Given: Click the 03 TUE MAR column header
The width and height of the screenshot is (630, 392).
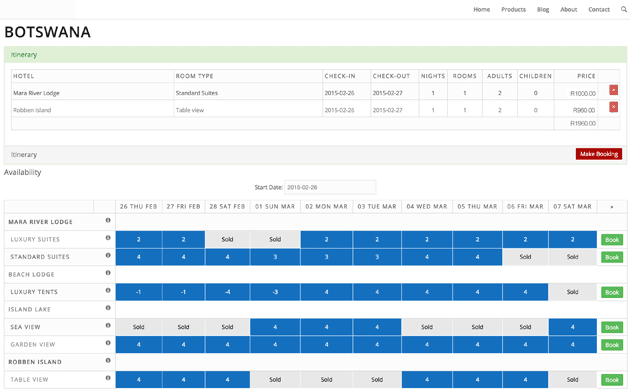Looking at the screenshot, I should coord(377,206).
